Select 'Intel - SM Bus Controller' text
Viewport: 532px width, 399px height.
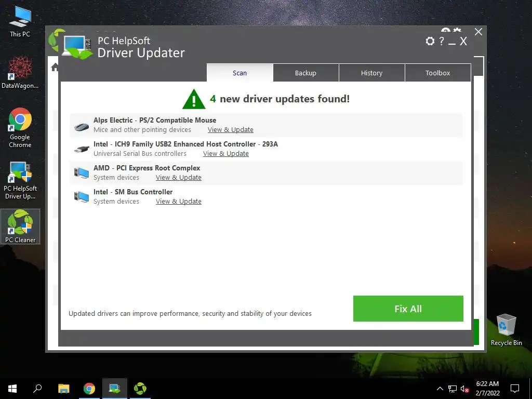pos(133,192)
